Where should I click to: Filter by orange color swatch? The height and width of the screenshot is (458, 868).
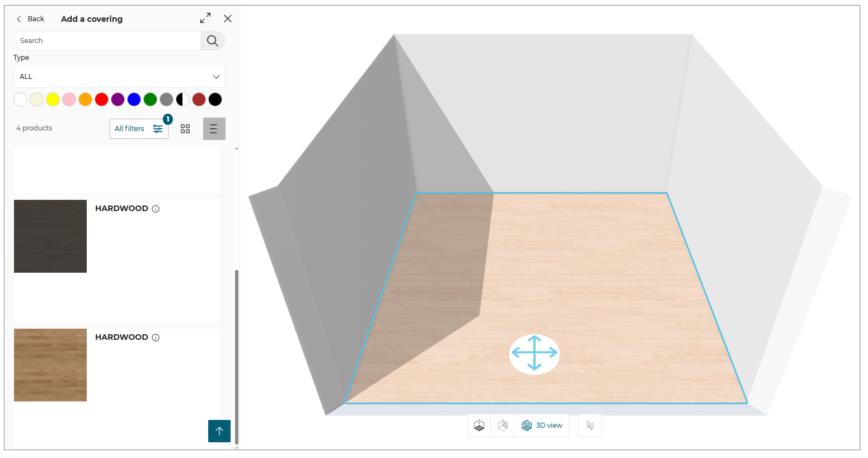coord(85,100)
